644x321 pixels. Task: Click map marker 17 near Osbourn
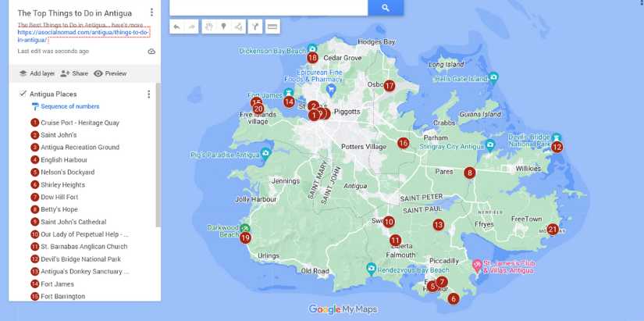pos(390,86)
